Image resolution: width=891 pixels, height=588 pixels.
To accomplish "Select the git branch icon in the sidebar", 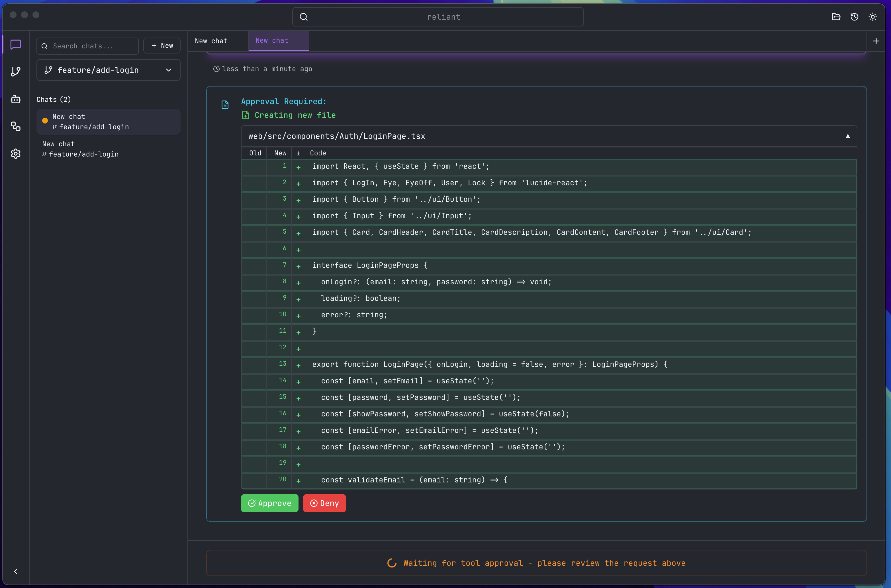I will pyautogui.click(x=15, y=72).
